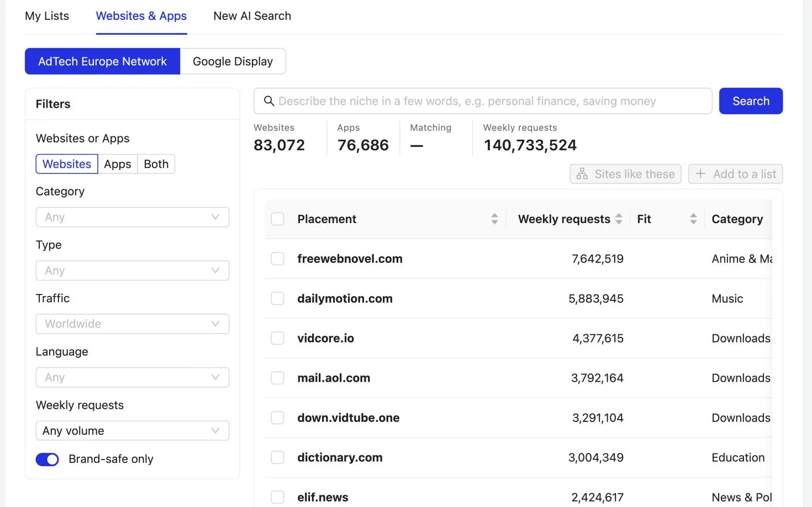Click the Sites like these button
Viewport: 812px width, 507px height.
tap(625, 174)
